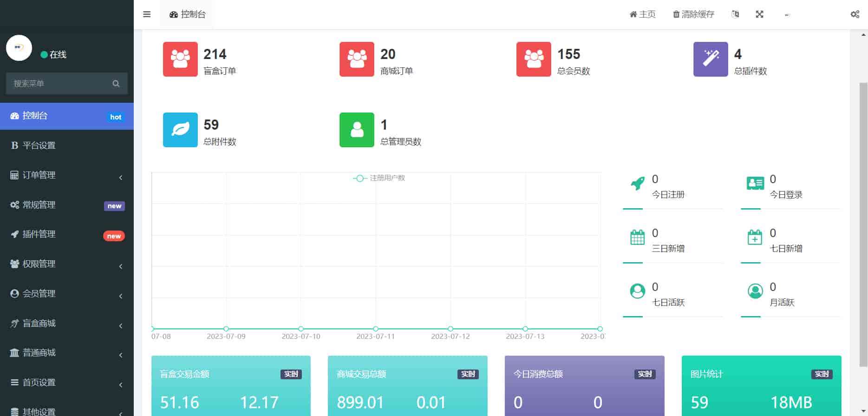This screenshot has height=416, width=868.
Task: Click the vertical page scrollbar
Action: point(863,223)
